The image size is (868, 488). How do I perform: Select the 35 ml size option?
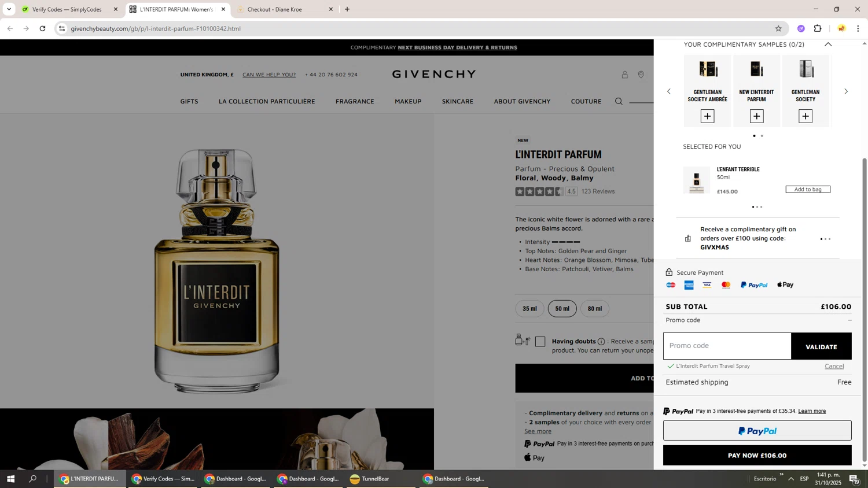pos(529,309)
